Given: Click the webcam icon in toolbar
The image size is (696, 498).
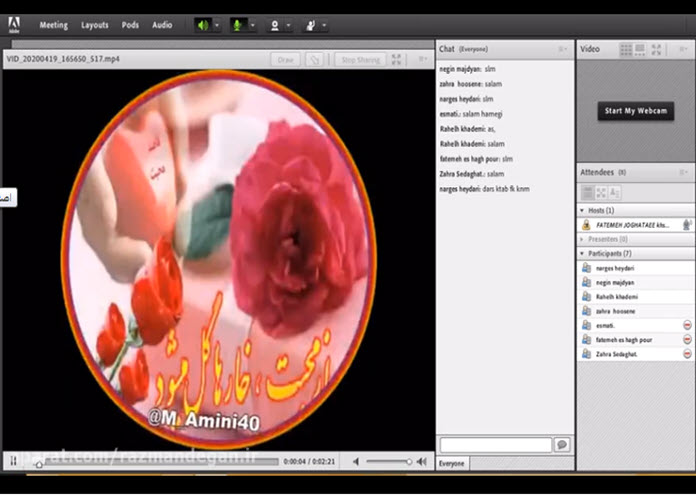Looking at the screenshot, I should coord(274,25).
